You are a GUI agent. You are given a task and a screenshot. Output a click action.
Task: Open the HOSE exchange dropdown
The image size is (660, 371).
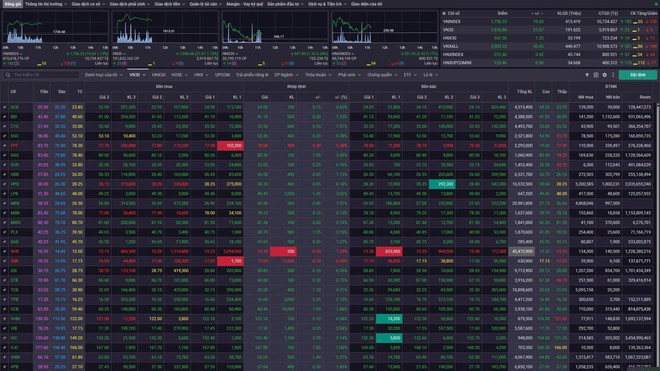pos(179,75)
